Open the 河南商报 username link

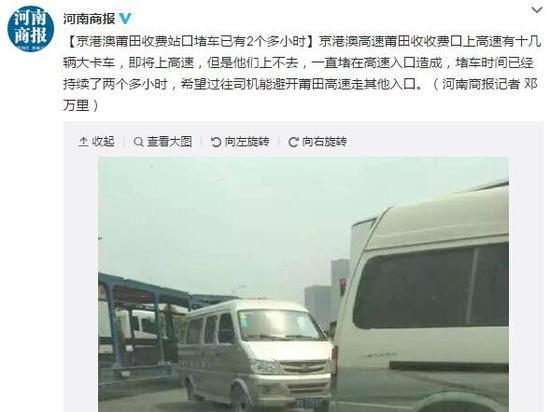point(89,19)
